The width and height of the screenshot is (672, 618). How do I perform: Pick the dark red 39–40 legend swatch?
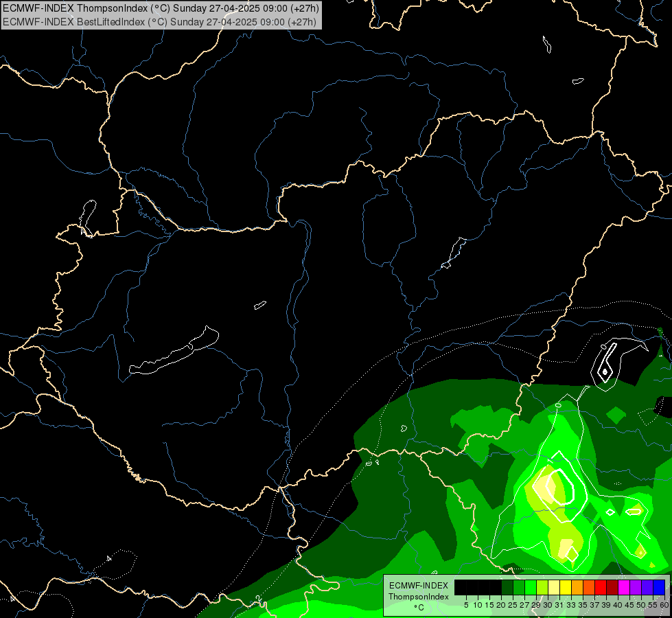612,587
